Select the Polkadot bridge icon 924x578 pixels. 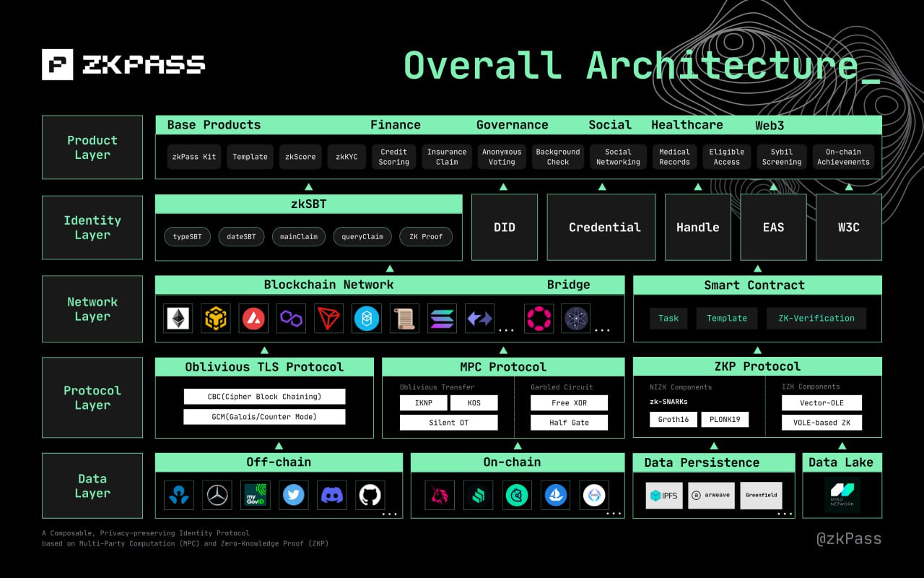tap(539, 318)
